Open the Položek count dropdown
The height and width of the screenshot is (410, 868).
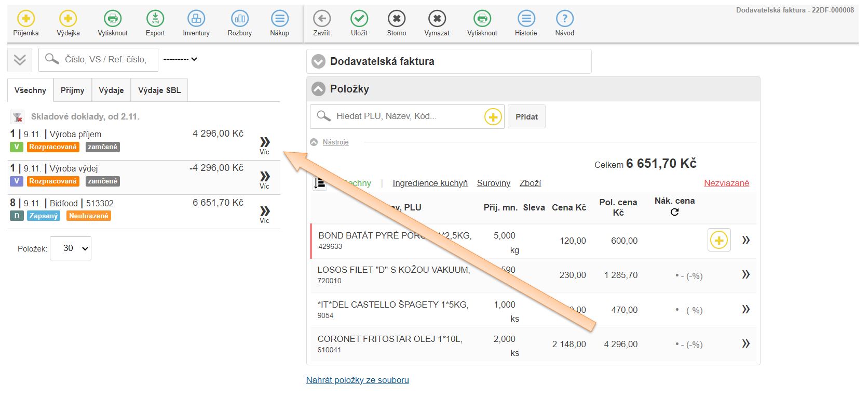[x=71, y=248]
